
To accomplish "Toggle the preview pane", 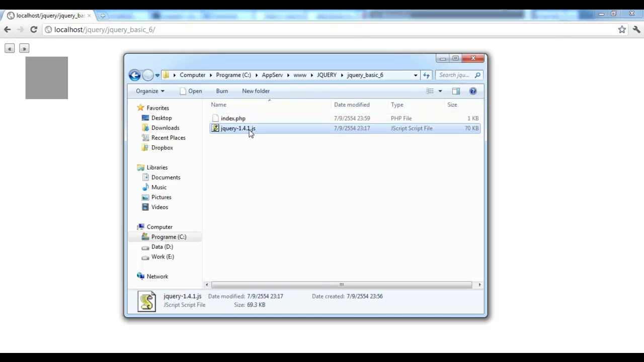I will click(x=456, y=91).
